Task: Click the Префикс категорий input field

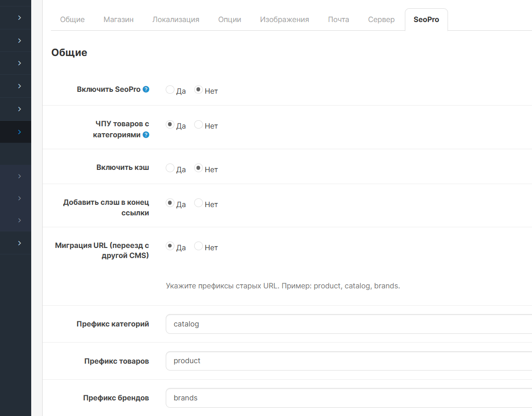Action: (x=349, y=324)
